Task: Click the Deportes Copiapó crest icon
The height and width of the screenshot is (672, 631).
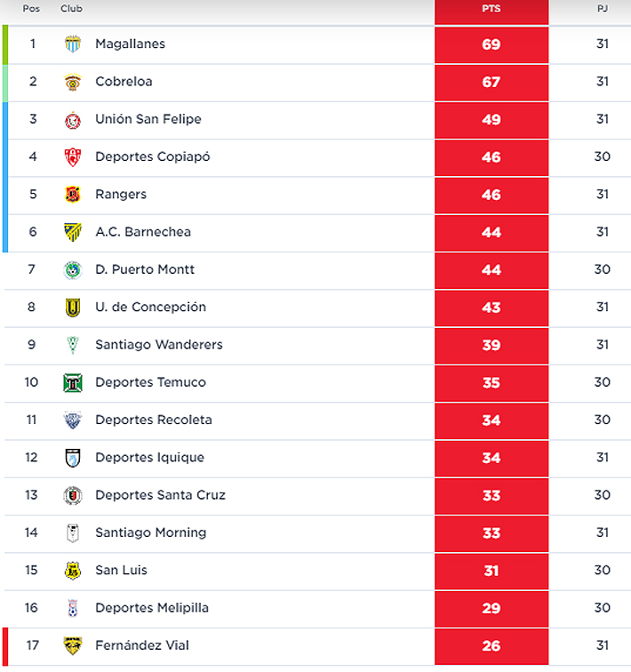Action: 73,157
